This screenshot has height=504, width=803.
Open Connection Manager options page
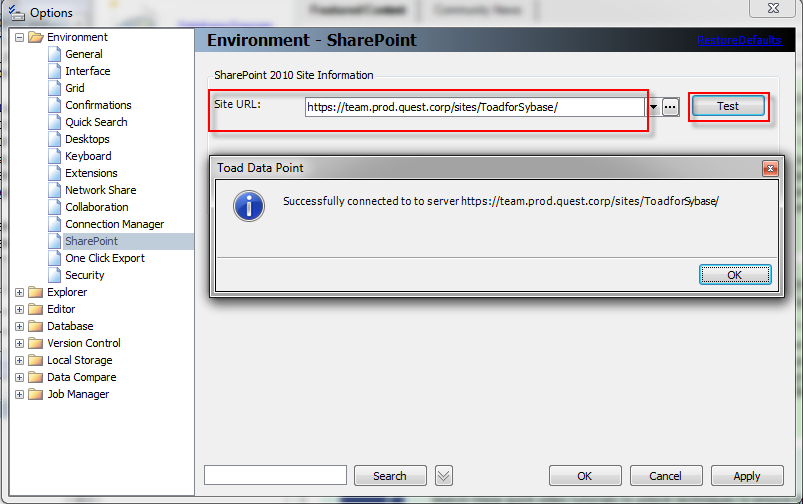pos(115,224)
